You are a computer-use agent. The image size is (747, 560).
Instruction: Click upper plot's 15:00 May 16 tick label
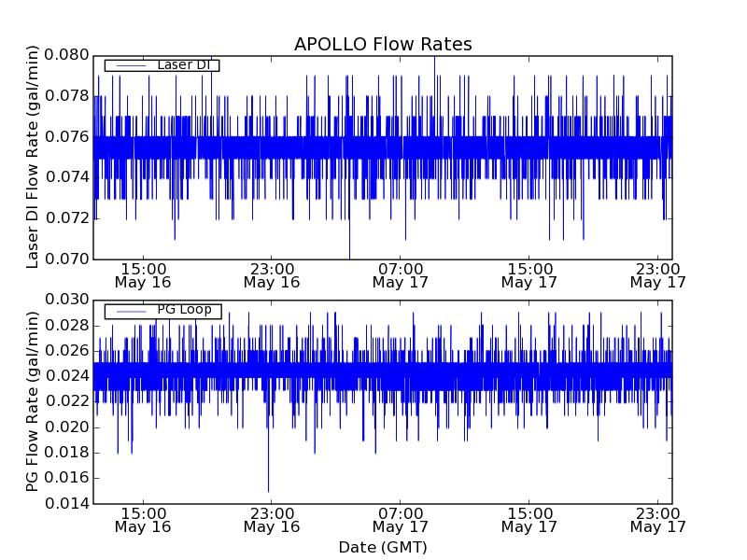click(143, 274)
